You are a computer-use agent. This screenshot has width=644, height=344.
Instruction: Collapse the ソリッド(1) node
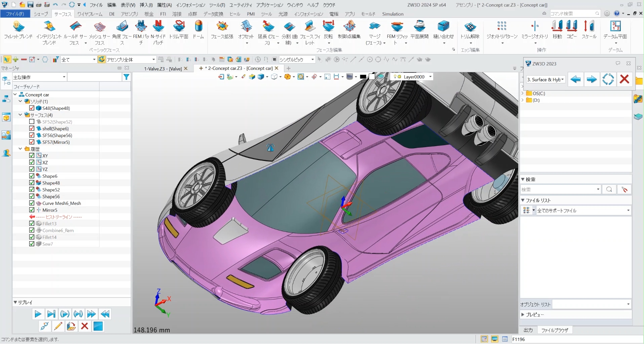tap(21, 101)
